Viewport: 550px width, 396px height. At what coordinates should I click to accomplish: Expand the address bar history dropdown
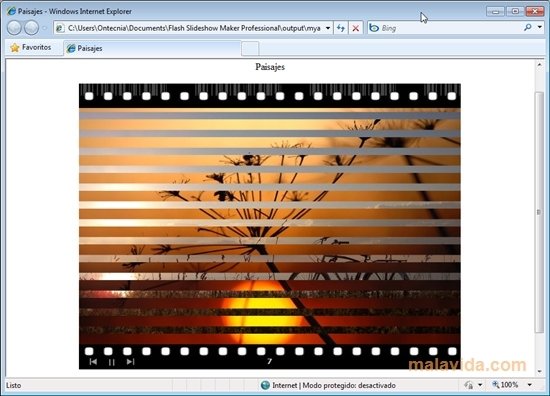click(328, 28)
